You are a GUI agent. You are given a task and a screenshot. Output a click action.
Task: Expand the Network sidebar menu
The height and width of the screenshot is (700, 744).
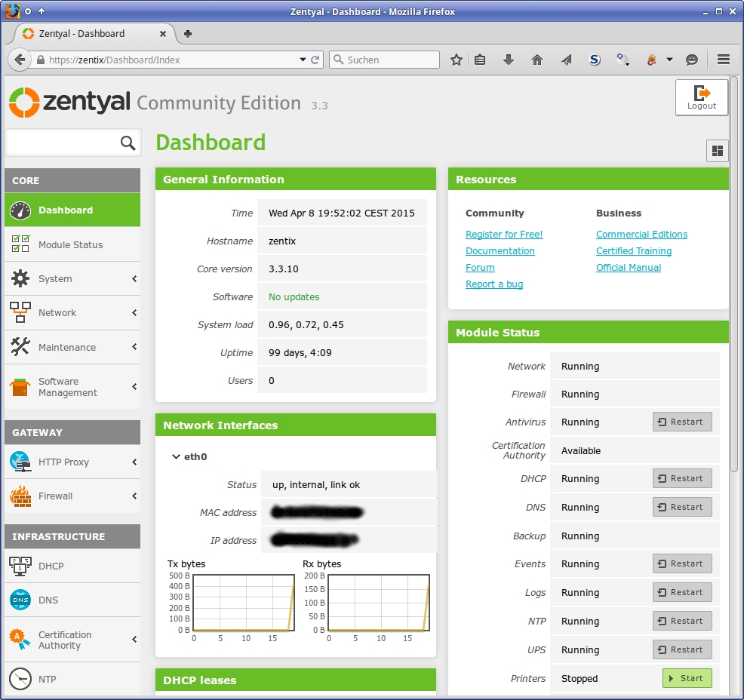[x=72, y=313]
